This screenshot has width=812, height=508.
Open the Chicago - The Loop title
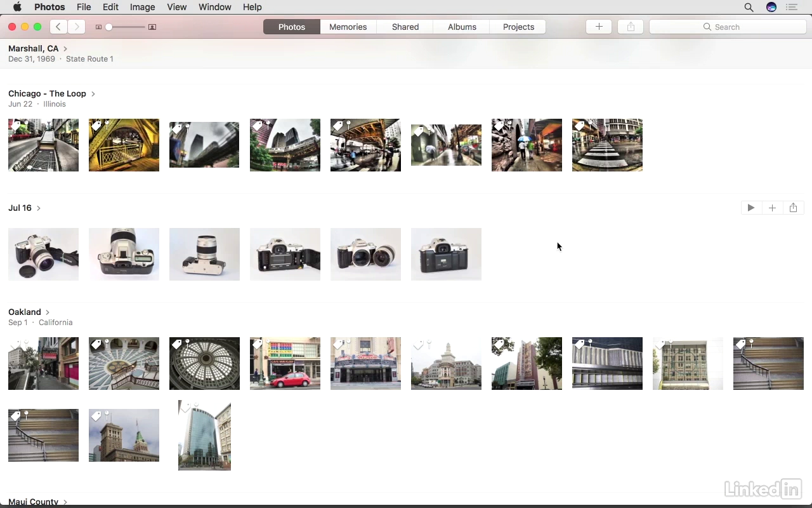pos(47,93)
